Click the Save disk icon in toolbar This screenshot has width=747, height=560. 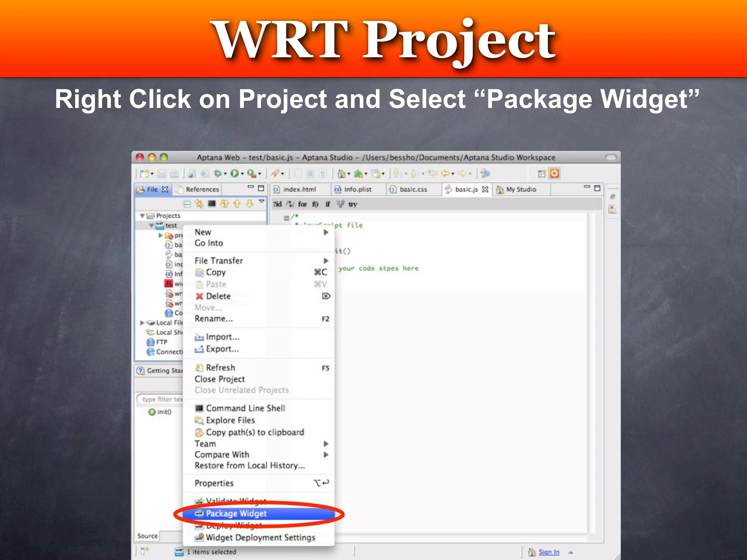[x=162, y=174]
